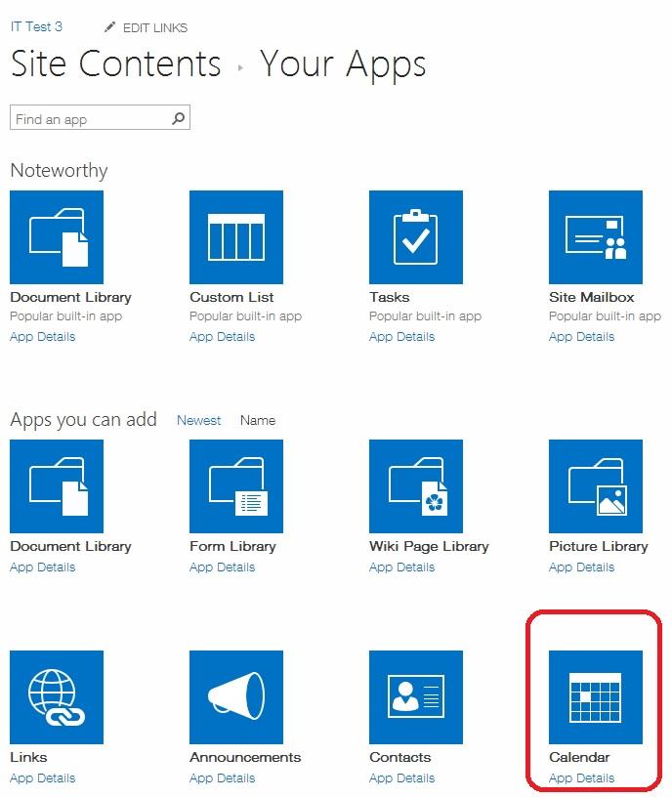Select the Custom List app tile
Image resolution: width=672 pixels, height=798 pixels.
[x=236, y=237]
